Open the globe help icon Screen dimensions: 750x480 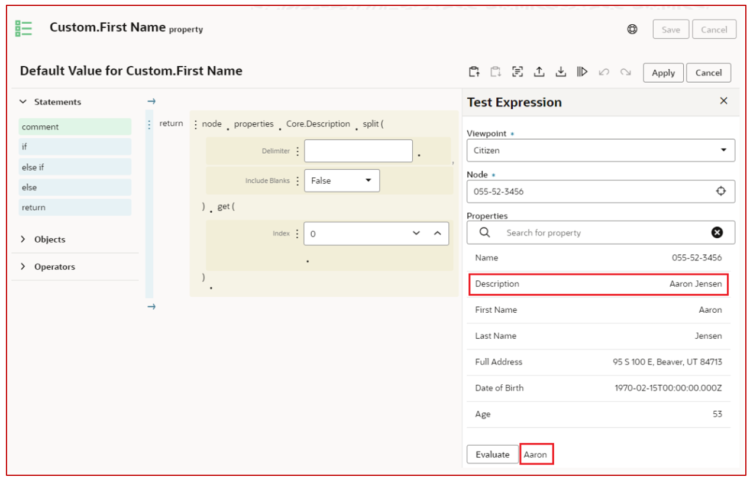click(632, 29)
